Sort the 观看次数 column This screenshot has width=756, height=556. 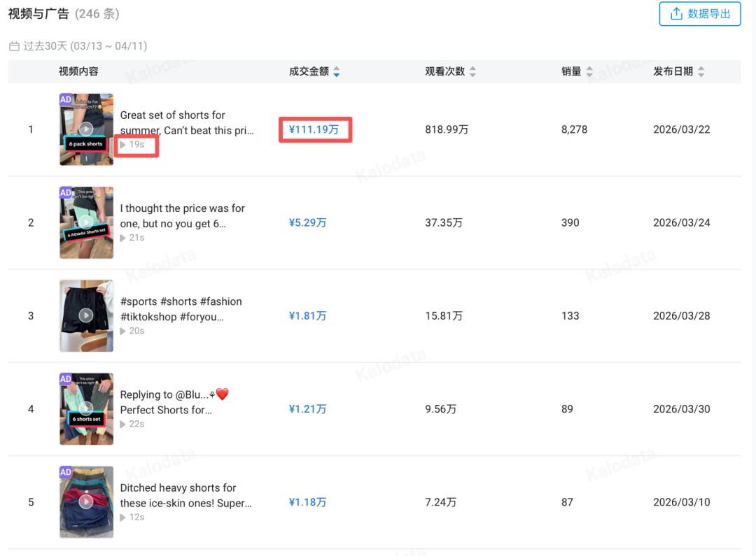[472, 71]
